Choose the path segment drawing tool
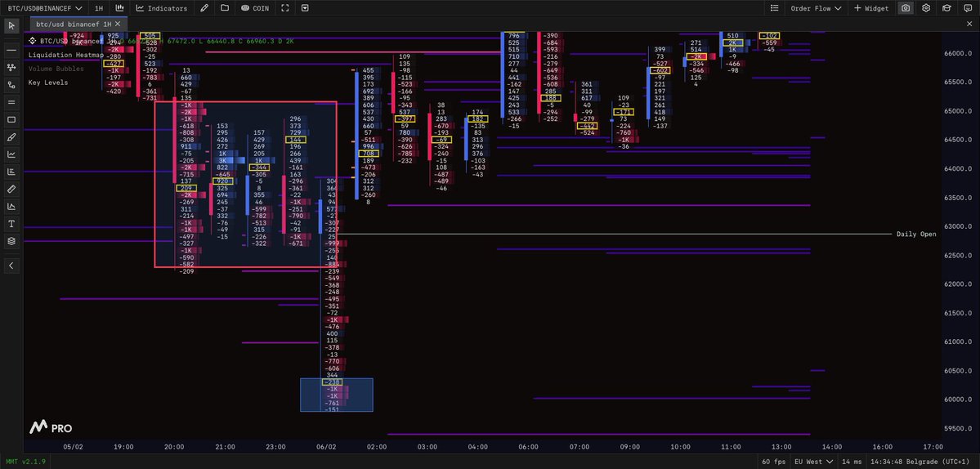This screenshot has height=469, width=980. pos(11,84)
